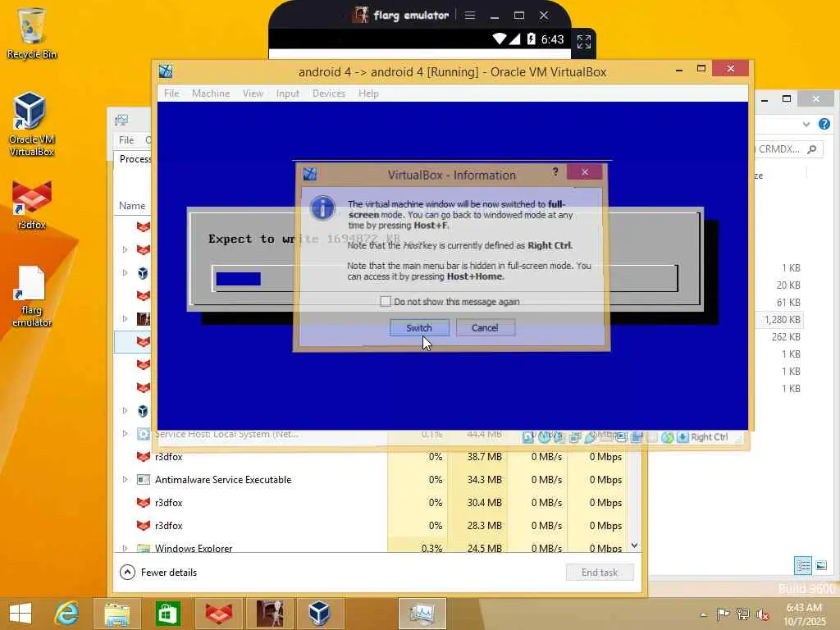Select the Task Manager Processes tab
This screenshot has height=630, width=840.
click(x=135, y=159)
